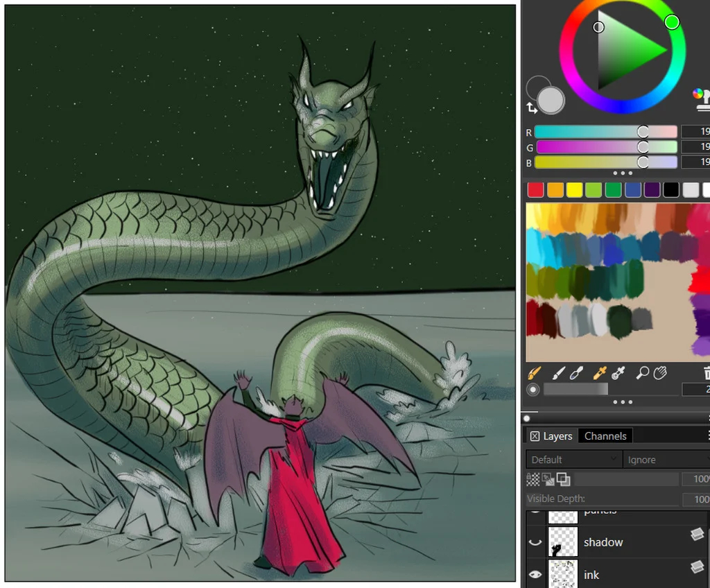
Task: Click the Clear Mixer trash icon
Action: coord(707,374)
